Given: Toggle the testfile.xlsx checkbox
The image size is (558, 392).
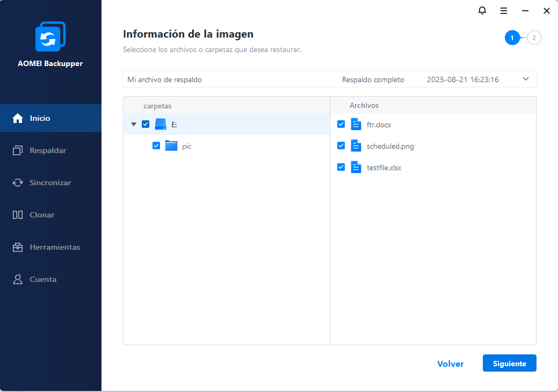Looking at the screenshot, I should pyautogui.click(x=340, y=167).
